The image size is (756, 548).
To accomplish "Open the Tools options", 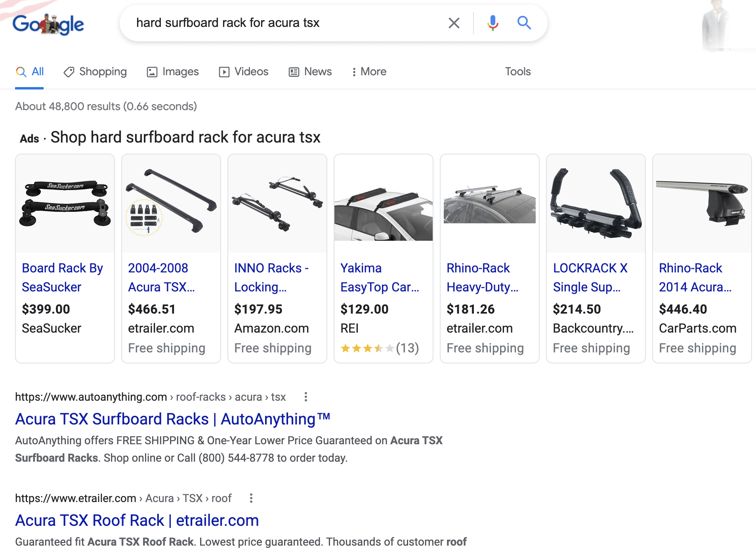I will coord(517,72).
